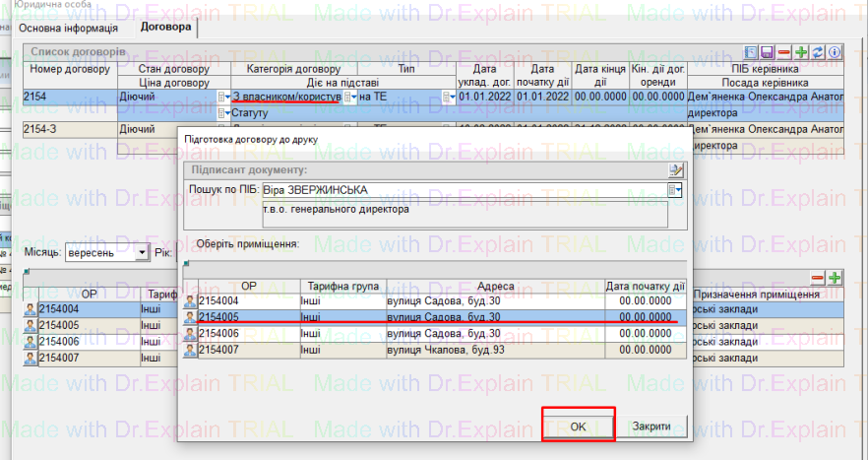Image resolution: width=868 pixels, height=460 pixels.
Task: Click red minus icon above premises table
Action: pos(817,279)
